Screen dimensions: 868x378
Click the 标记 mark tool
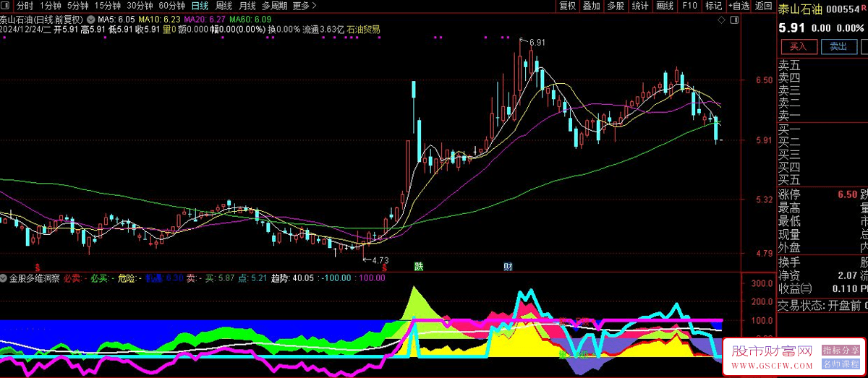(x=713, y=6)
